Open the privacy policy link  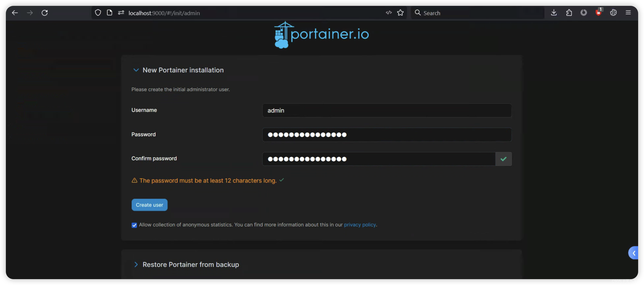pyautogui.click(x=360, y=225)
